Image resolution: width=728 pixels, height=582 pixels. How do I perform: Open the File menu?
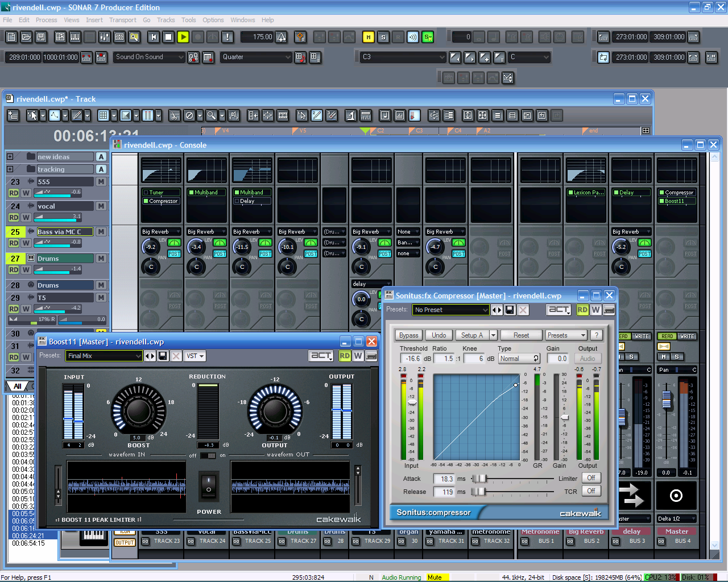point(7,20)
